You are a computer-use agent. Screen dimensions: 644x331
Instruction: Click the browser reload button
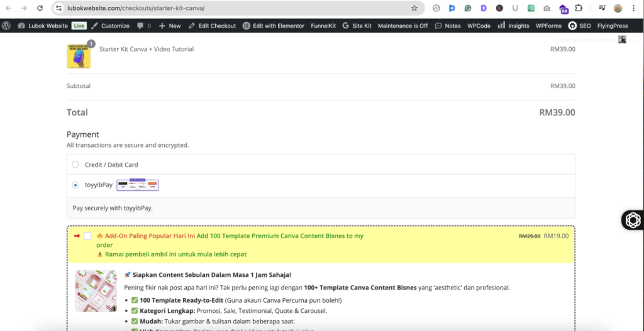tap(40, 8)
